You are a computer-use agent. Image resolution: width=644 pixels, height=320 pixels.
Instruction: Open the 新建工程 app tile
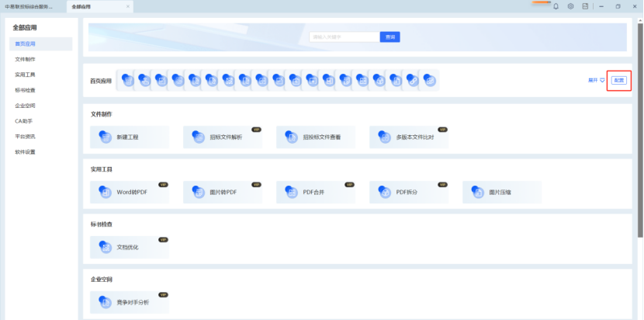pyautogui.click(x=129, y=137)
